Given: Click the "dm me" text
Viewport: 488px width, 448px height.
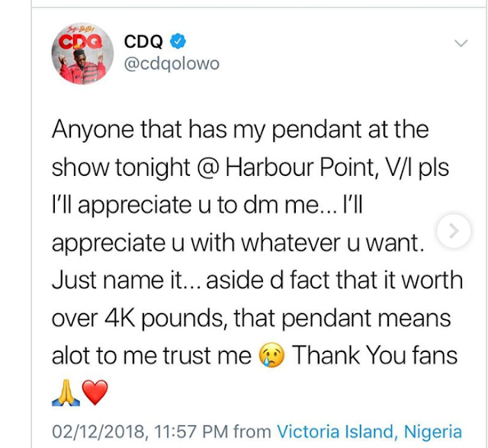Looking at the screenshot, I should (x=281, y=205).
